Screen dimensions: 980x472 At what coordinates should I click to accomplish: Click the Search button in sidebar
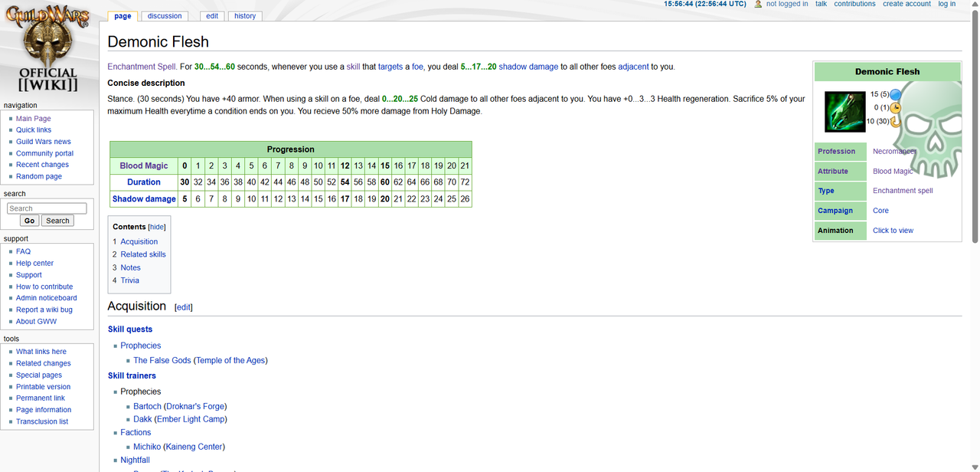click(57, 221)
